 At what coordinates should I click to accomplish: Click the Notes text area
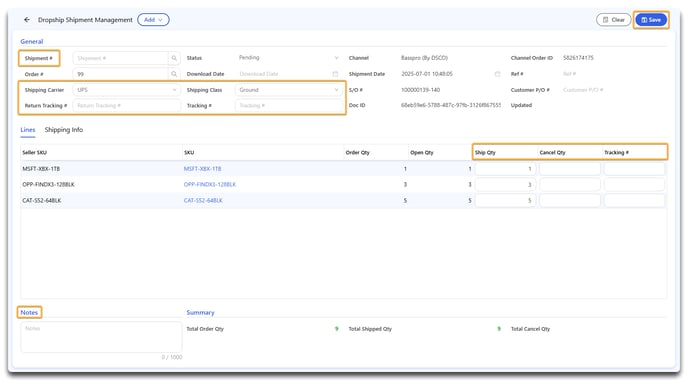(x=101, y=337)
